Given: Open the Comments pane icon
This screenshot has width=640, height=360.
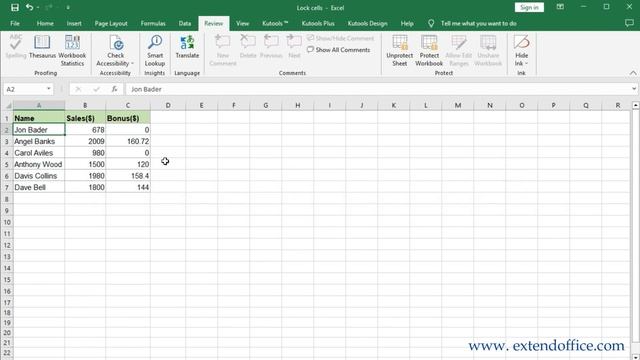Looking at the screenshot, I should [x=629, y=23].
